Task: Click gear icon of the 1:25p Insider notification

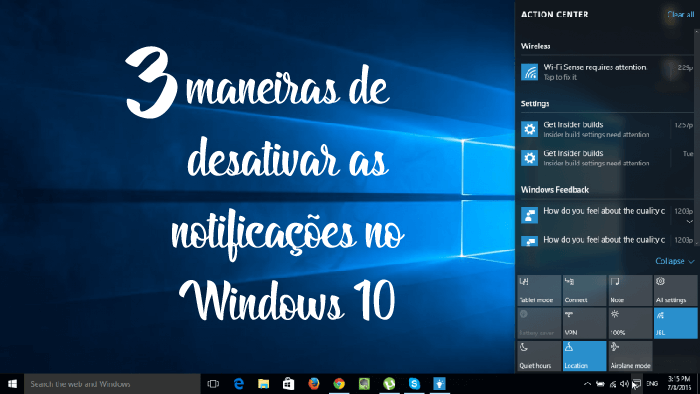Action: (529, 129)
